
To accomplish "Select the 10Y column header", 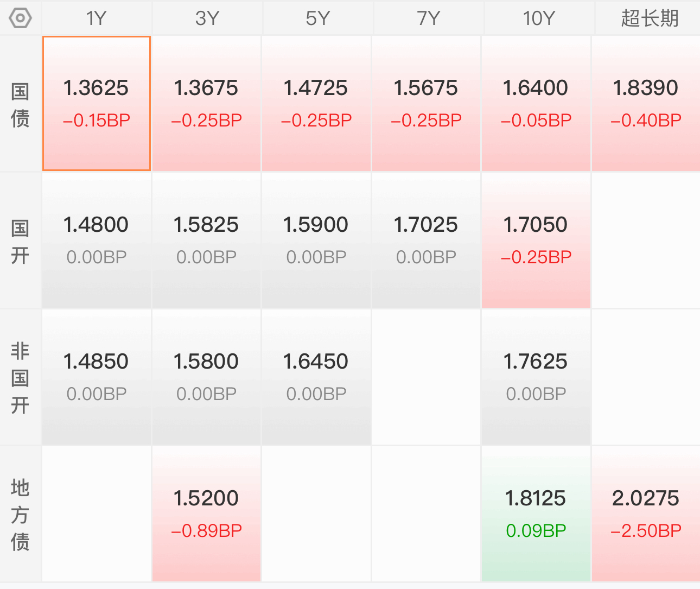I will pos(538,18).
